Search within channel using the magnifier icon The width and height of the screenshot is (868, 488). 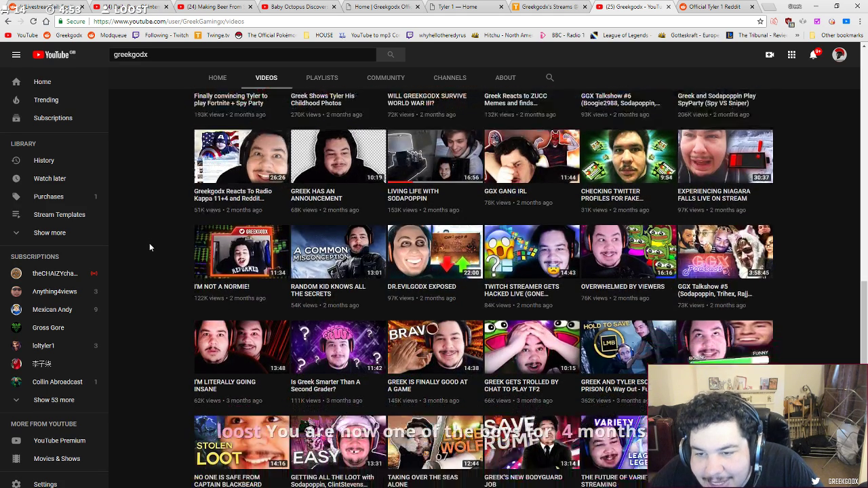pyautogui.click(x=550, y=78)
